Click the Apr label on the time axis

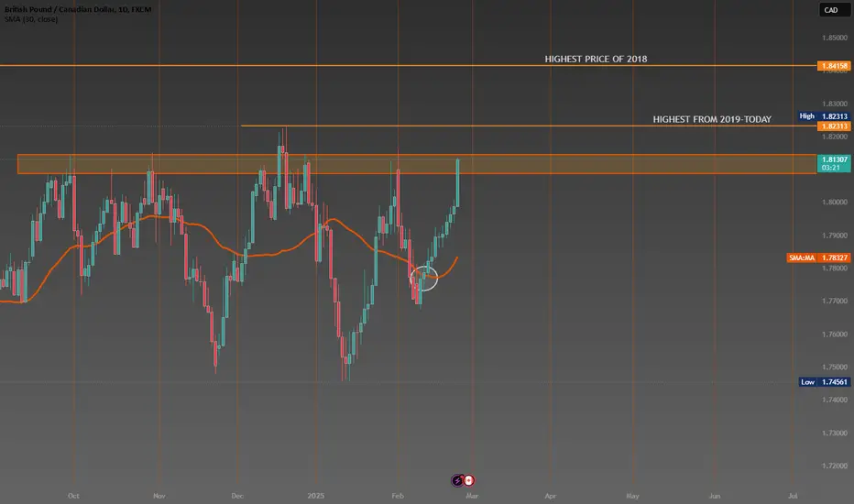[x=551, y=496]
